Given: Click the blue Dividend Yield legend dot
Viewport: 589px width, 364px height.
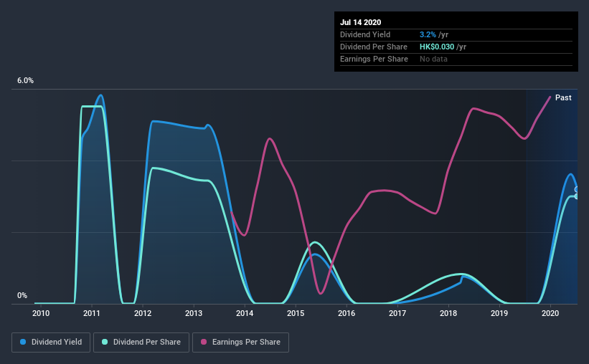Looking at the screenshot, I should [23, 342].
